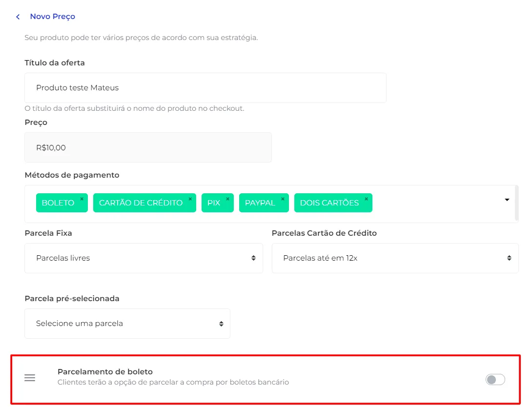Viewport: 532px width, 409px height.
Task: Remove the CARTÃO DE CRÉDITO tag
Action: coord(190,199)
